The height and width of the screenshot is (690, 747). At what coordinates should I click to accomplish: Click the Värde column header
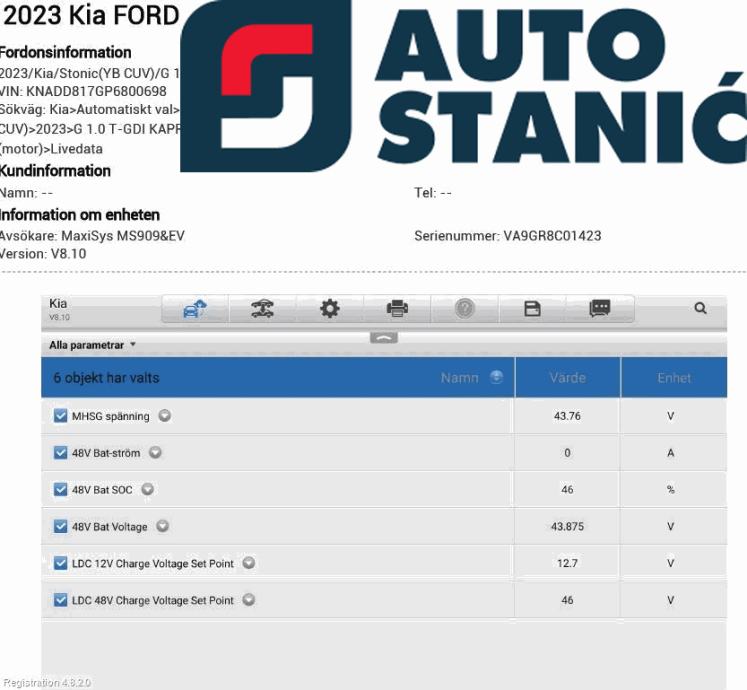(x=567, y=377)
